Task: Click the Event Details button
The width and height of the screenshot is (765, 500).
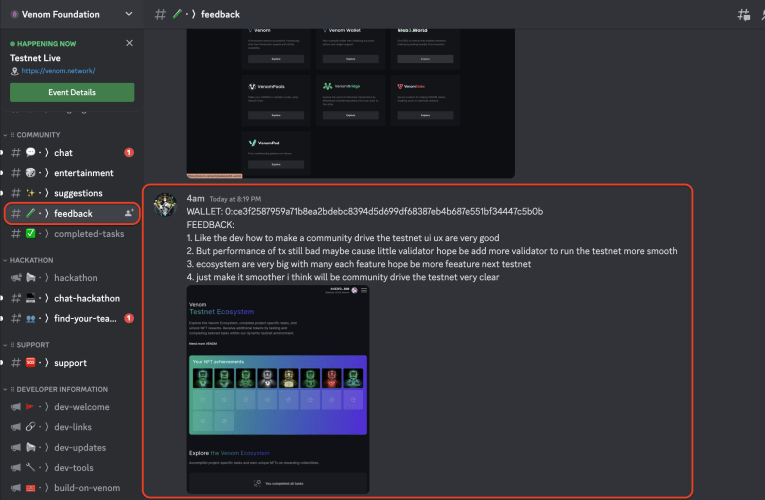Action: [x=72, y=92]
